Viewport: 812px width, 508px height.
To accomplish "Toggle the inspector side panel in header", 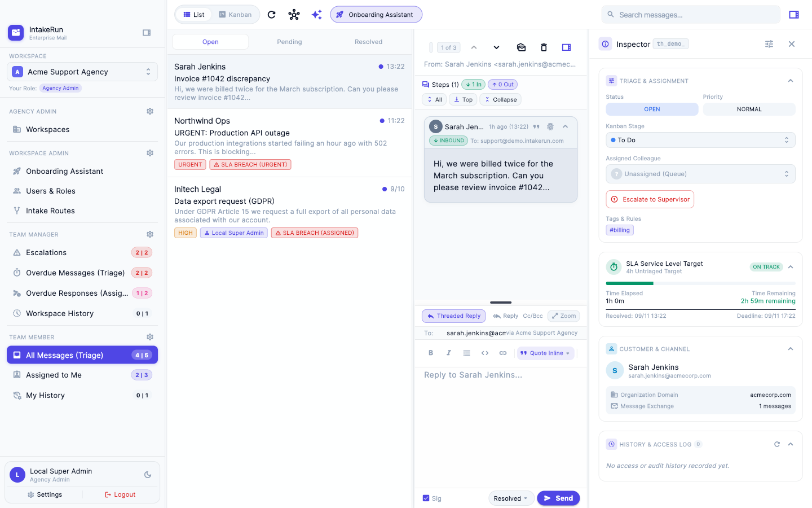I will pos(794,15).
